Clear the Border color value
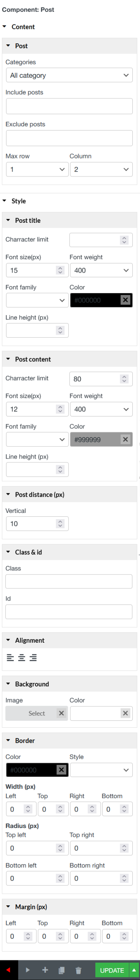 (x=61, y=770)
